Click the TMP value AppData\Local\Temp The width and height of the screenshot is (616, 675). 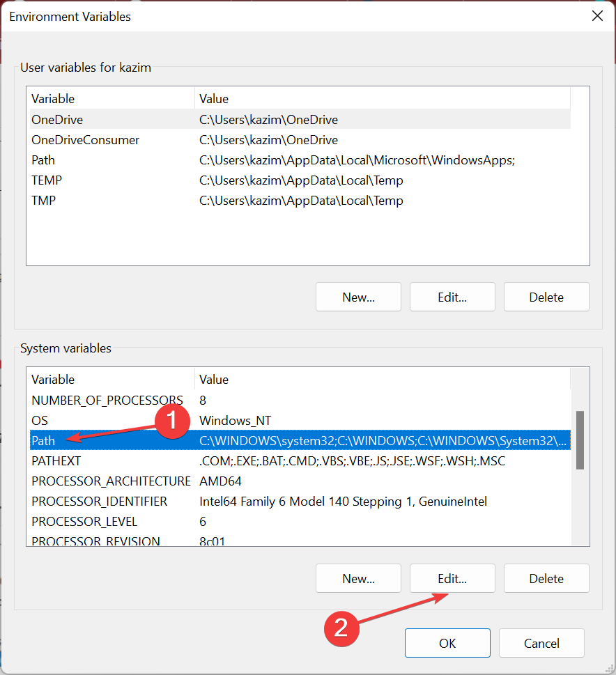pyautogui.click(x=301, y=201)
